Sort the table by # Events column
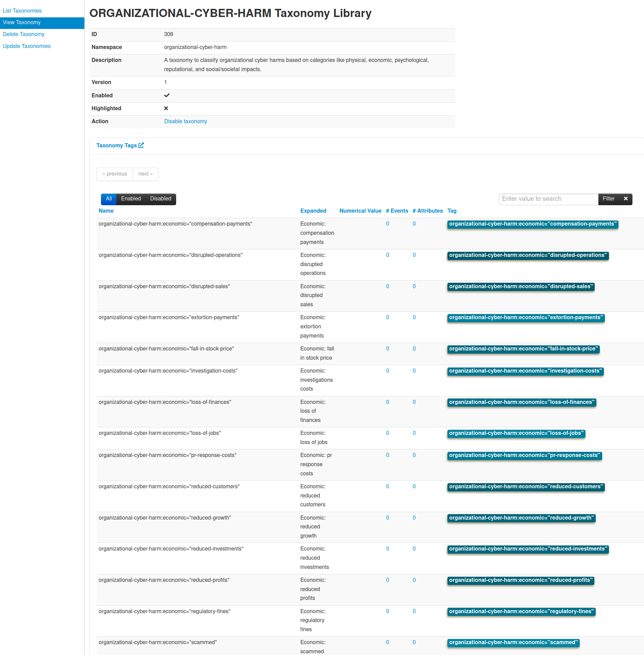Viewport: 644px width, 655px height. click(x=397, y=211)
